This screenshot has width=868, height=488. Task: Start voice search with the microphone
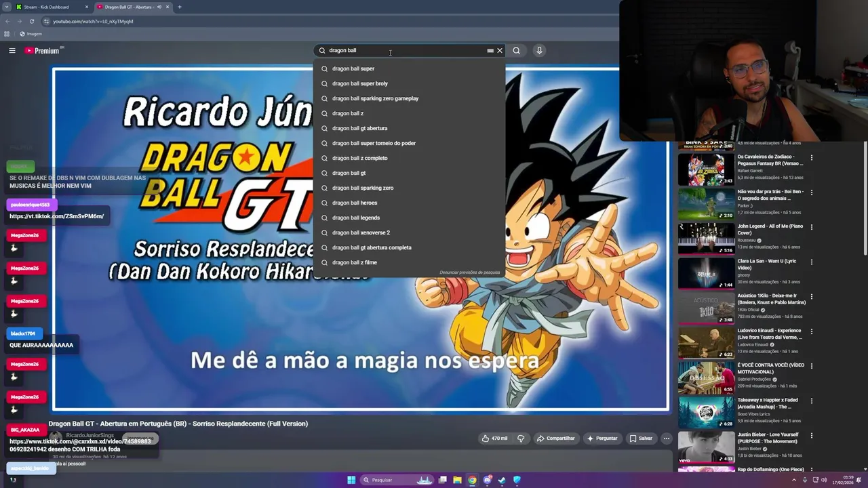pos(539,50)
